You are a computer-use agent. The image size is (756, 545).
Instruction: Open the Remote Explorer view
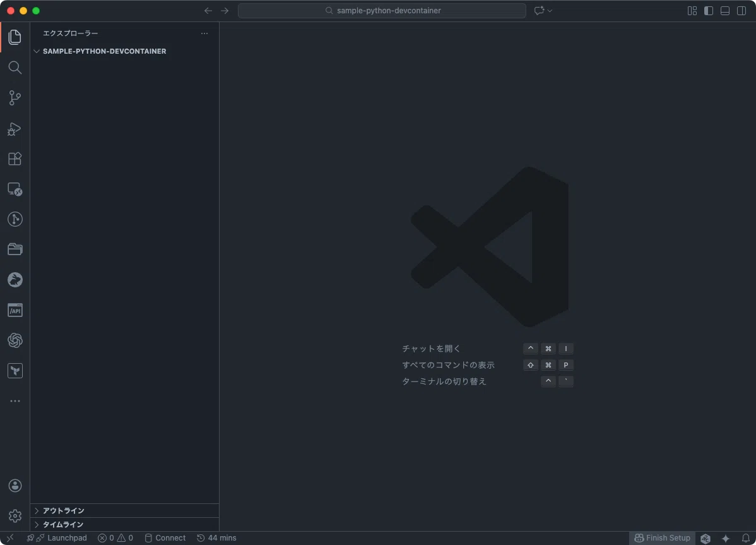tap(15, 189)
